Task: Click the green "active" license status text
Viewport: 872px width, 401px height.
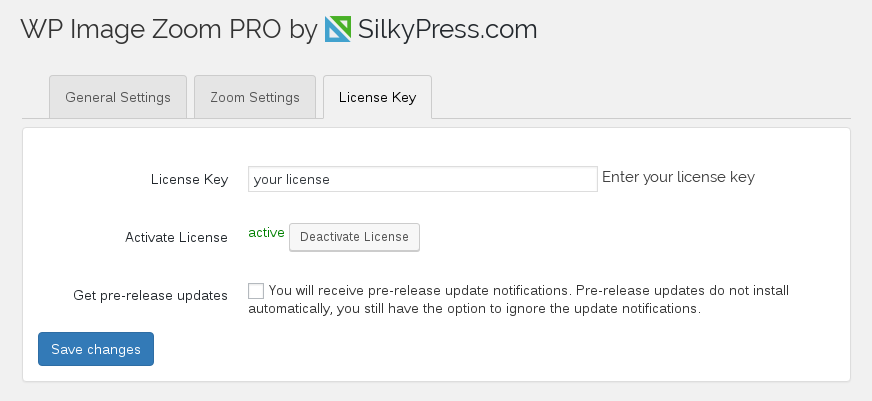Action: [x=266, y=232]
